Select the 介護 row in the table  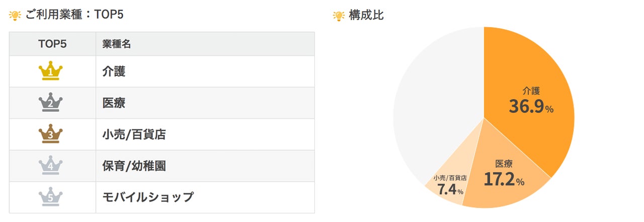(x=114, y=72)
